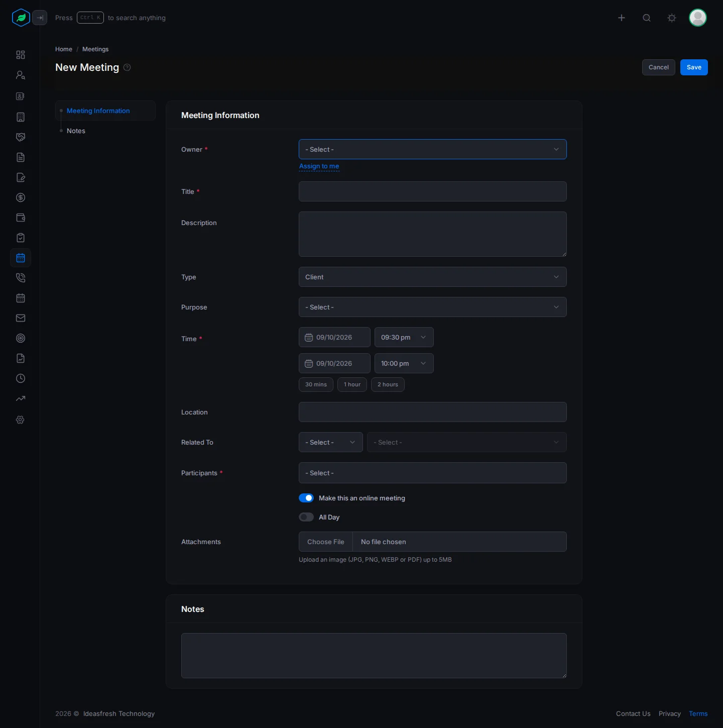
Task: Open the Participants select field
Action: pyautogui.click(x=433, y=473)
